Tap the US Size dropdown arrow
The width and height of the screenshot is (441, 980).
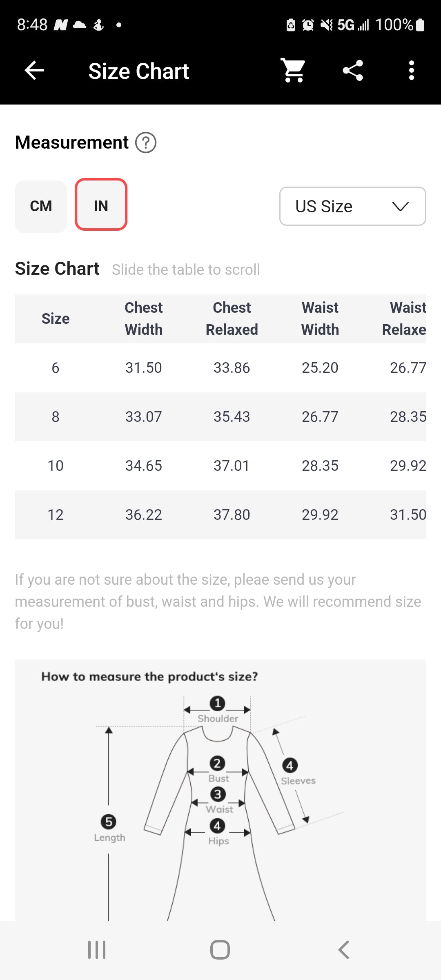400,206
